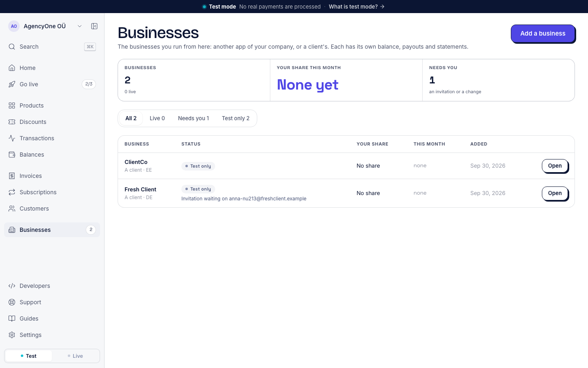588x368 pixels.
Task: Select the Test only 2 tab
Action: [236, 118]
